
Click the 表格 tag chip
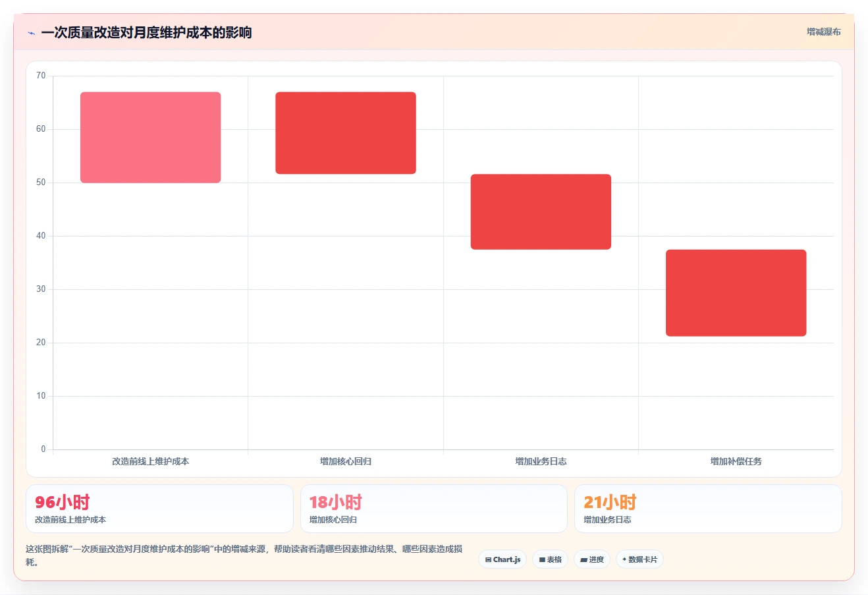551,559
